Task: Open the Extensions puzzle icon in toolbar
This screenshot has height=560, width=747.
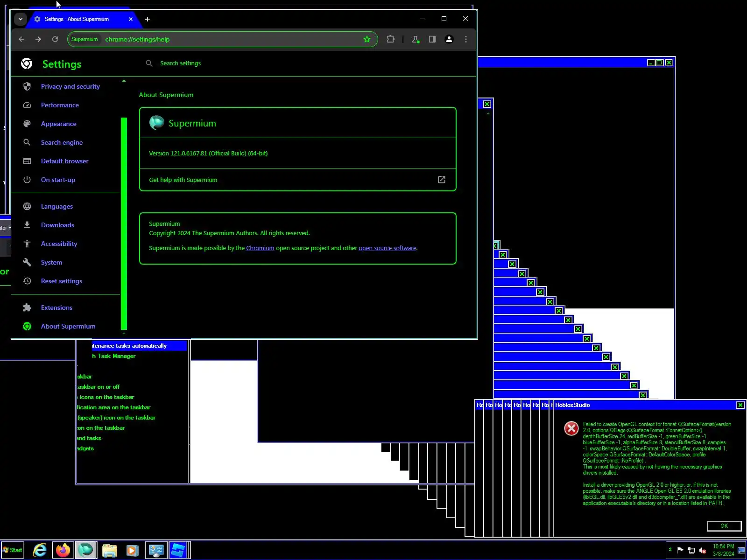Action: (x=390, y=39)
